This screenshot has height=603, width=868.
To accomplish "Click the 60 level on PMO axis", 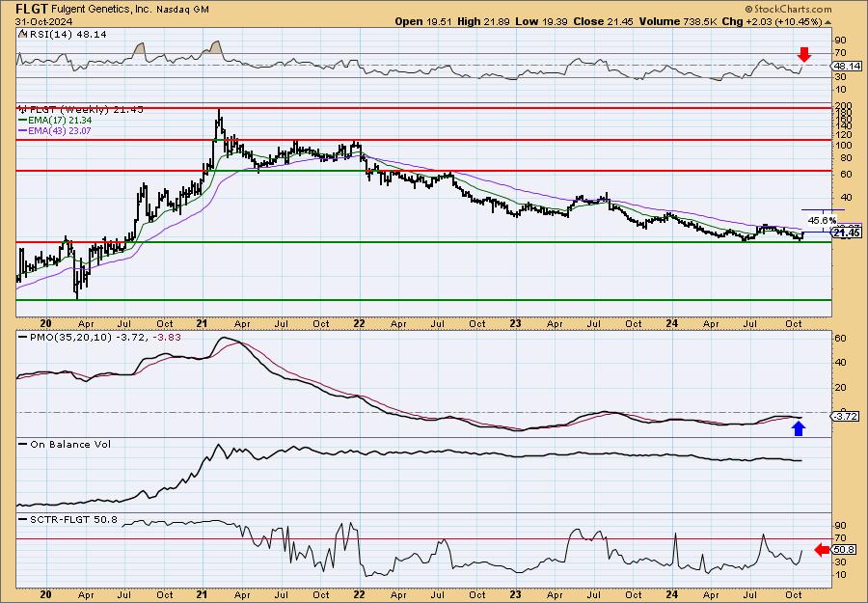I will 840,338.
